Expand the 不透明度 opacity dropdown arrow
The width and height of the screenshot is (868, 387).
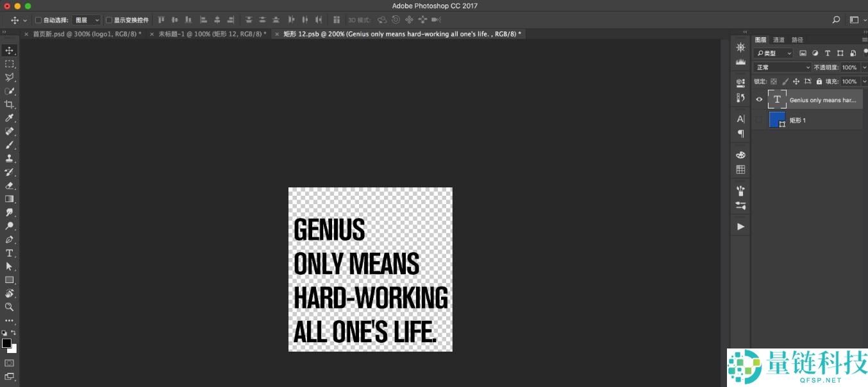[864, 67]
